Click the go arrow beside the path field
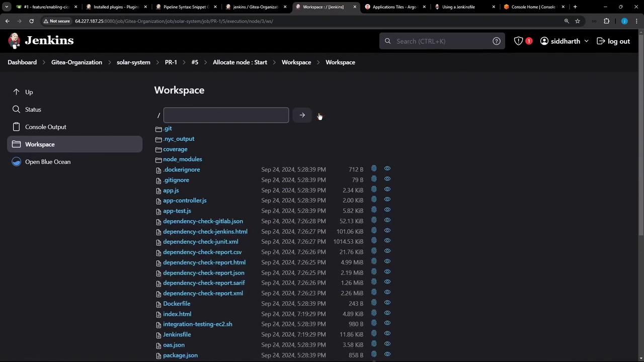Image resolution: width=644 pixels, height=362 pixels. (x=302, y=115)
